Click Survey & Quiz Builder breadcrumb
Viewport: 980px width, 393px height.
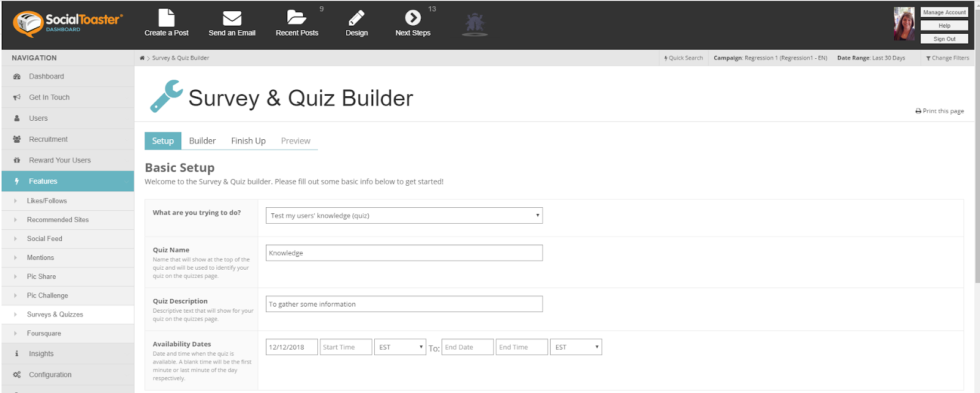181,58
